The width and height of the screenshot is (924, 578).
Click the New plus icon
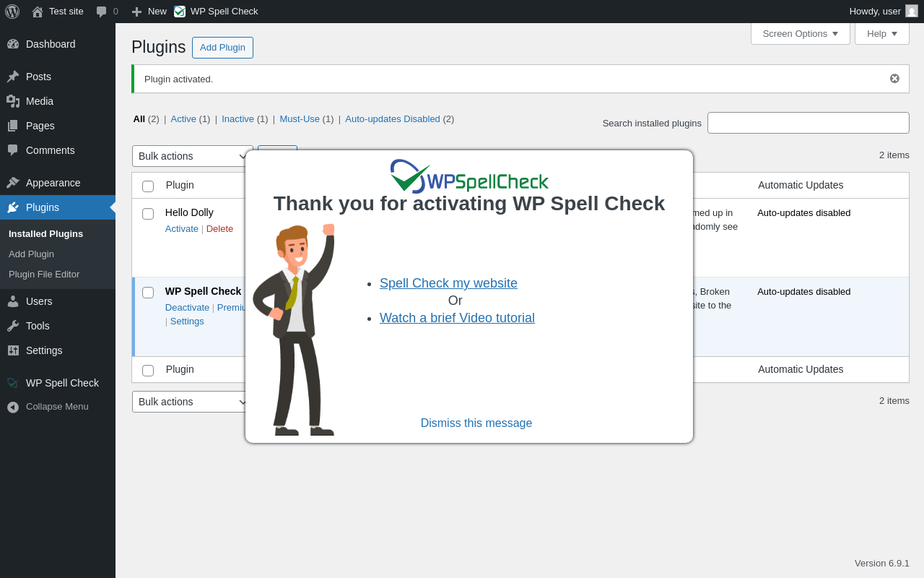(x=136, y=12)
